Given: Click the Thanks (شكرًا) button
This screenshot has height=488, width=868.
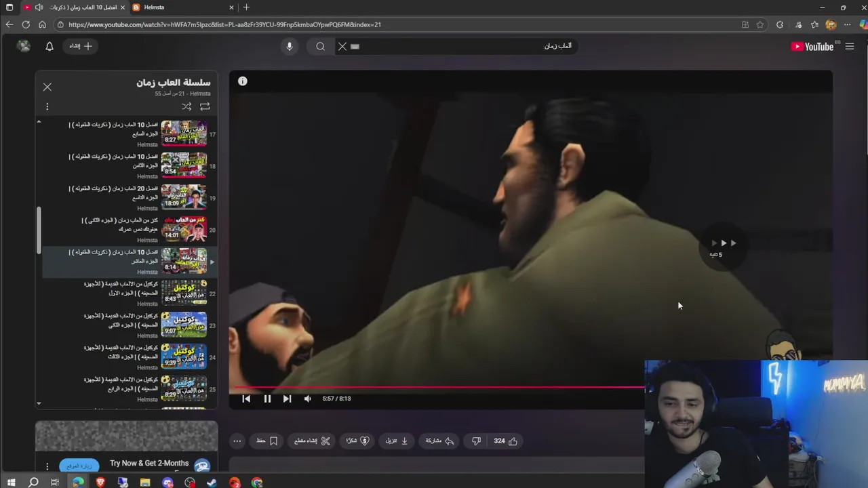Looking at the screenshot, I should click(x=357, y=441).
